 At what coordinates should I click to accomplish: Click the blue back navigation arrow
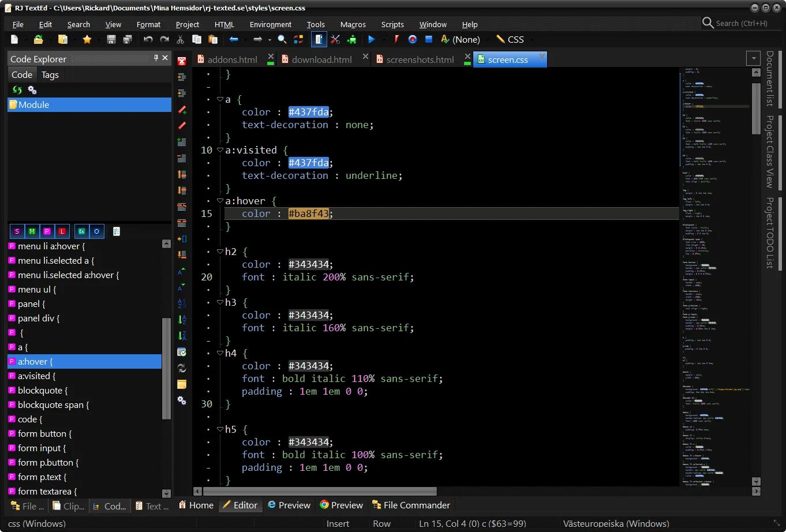(x=234, y=39)
